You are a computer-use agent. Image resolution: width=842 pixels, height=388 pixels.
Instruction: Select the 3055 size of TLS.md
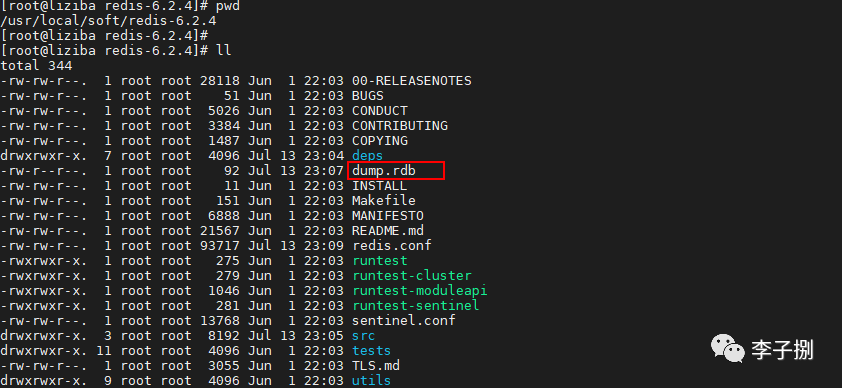224,367
